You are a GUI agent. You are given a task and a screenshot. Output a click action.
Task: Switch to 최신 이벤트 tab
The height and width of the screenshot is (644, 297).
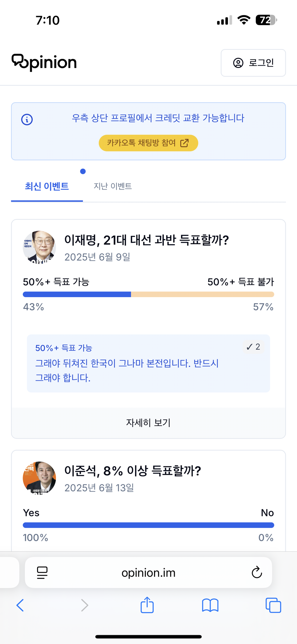(x=47, y=186)
